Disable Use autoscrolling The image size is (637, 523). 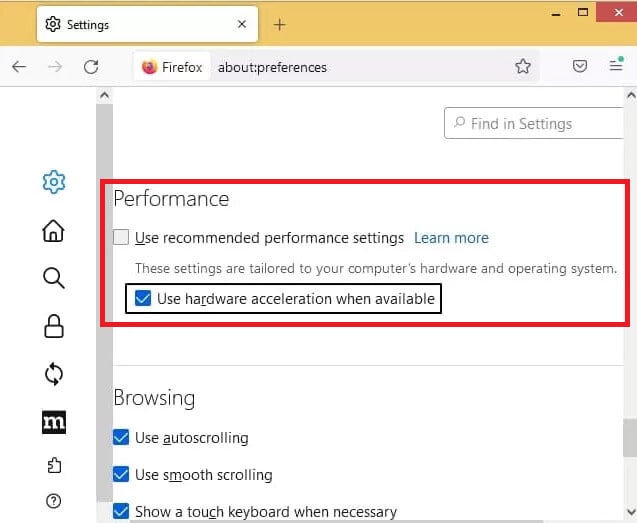click(x=121, y=438)
